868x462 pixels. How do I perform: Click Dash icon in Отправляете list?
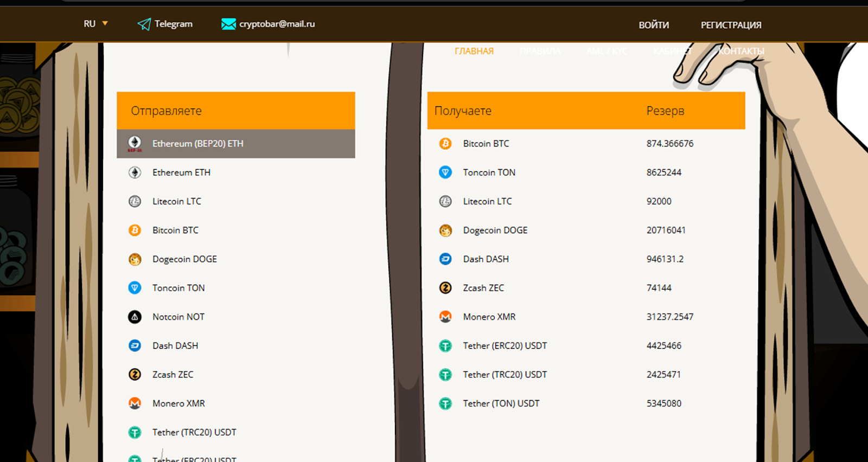(135, 345)
